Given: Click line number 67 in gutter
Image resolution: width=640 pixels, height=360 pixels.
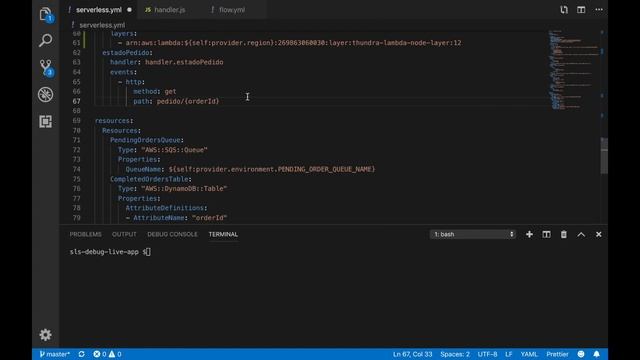Looking at the screenshot, I should pos(76,101).
